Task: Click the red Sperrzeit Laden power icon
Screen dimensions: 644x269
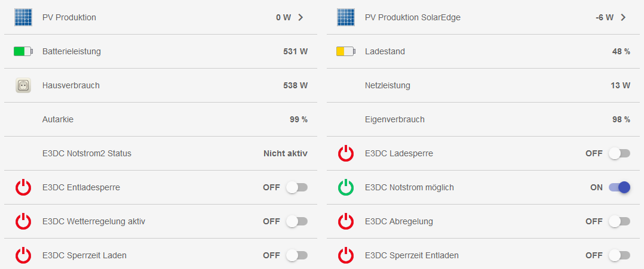Action: (23, 255)
